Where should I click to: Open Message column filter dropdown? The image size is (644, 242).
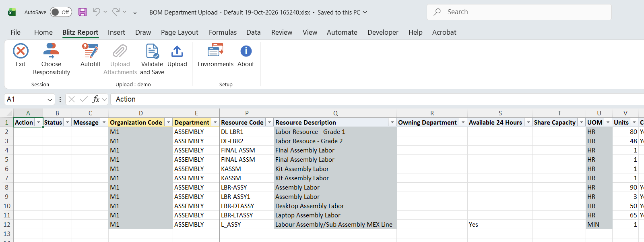[104, 122]
